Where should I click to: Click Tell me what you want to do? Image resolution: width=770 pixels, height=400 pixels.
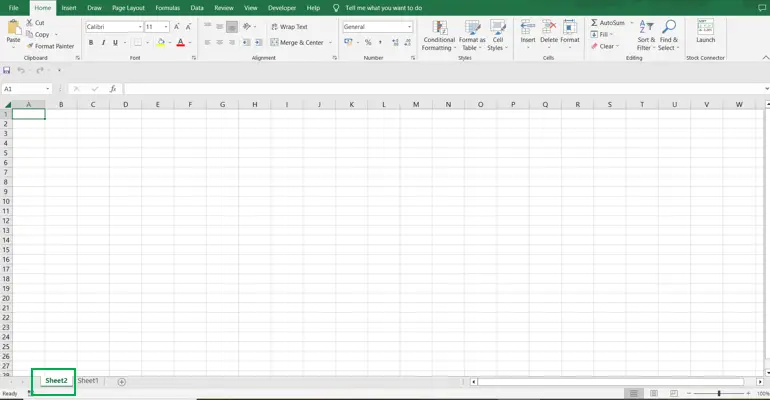click(x=384, y=8)
